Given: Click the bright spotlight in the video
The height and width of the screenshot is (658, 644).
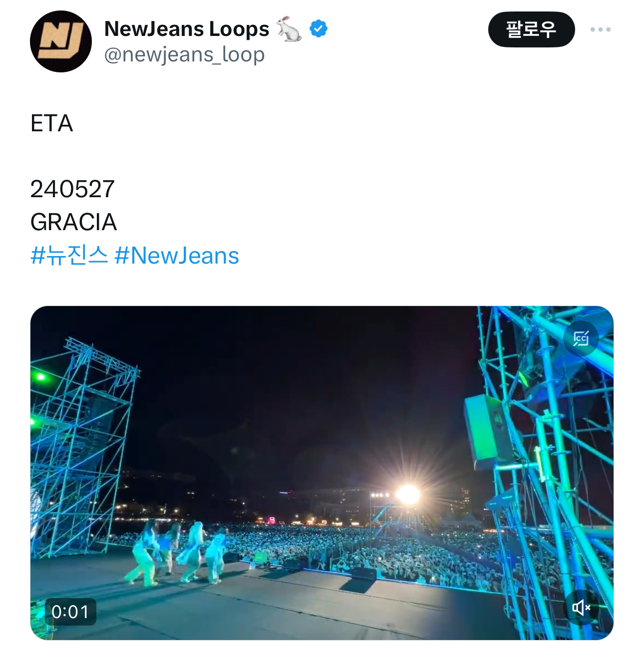Looking at the screenshot, I should point(408,495).
